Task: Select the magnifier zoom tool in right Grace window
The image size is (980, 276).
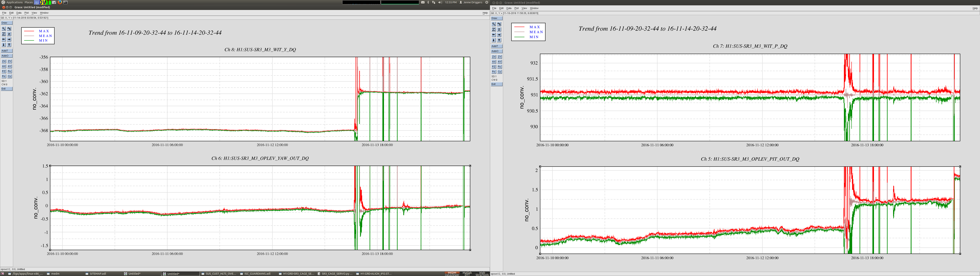Action: pyautogui.click(x=494, y=24)
